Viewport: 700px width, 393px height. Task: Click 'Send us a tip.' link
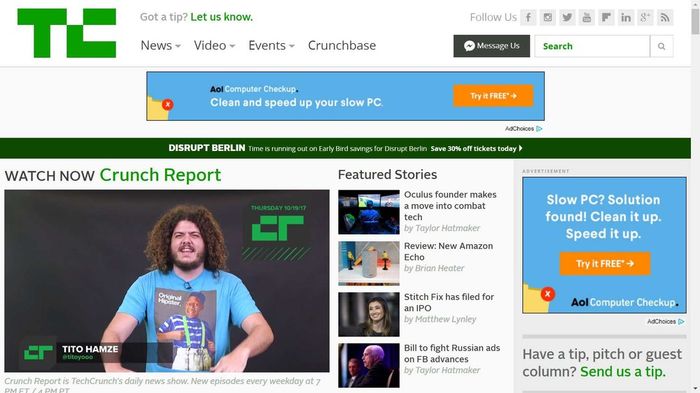[623, 372]
